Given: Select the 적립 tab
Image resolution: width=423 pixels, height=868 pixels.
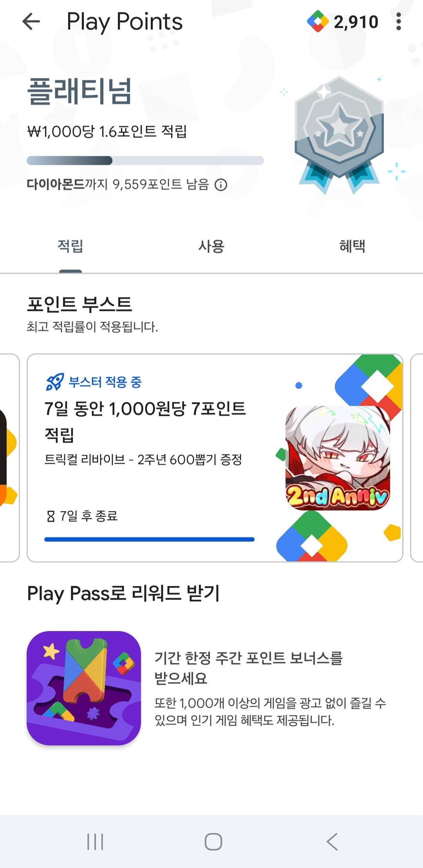Looking at the screenshot, I should [x=70, y=246].
